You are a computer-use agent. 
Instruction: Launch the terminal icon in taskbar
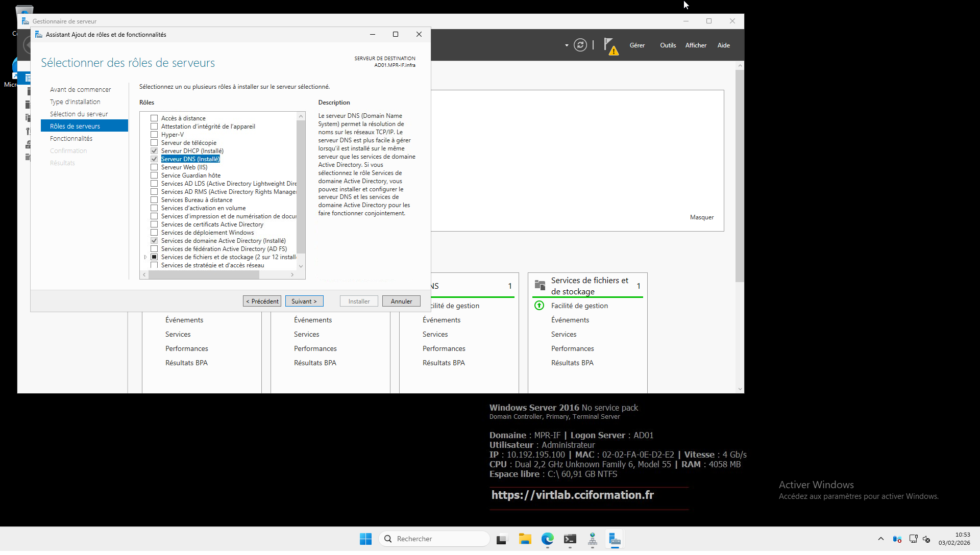pyautogui.click(x=570, y=539)
